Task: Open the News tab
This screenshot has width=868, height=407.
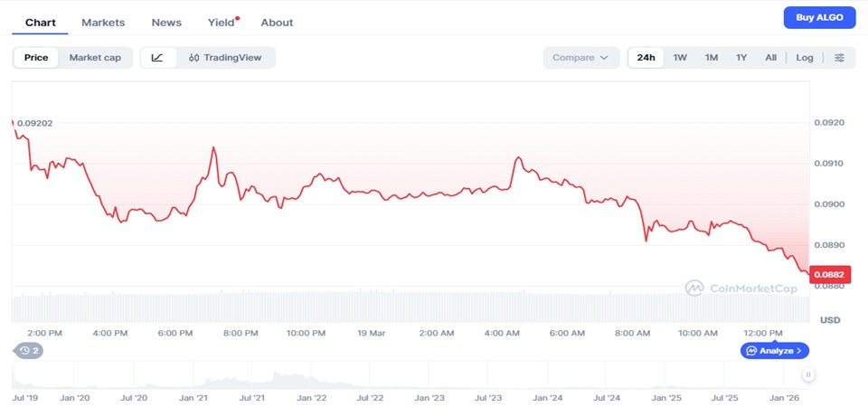Action: pos(166,23)
